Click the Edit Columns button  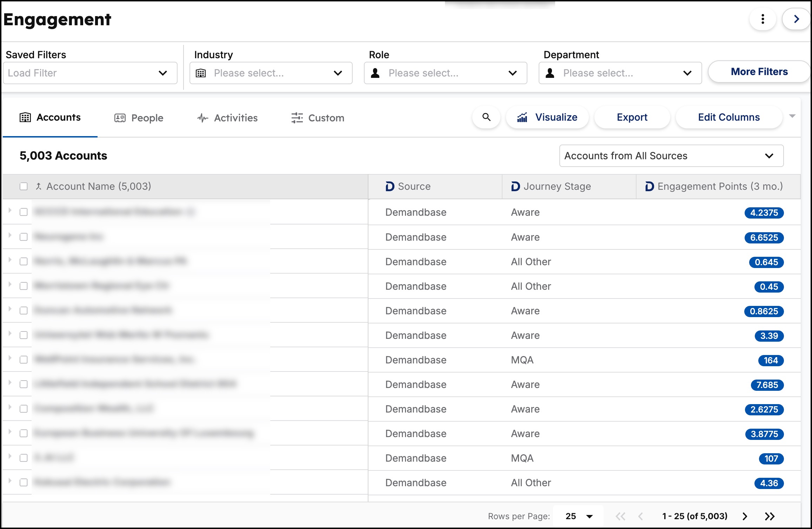[x=729, y=117]
